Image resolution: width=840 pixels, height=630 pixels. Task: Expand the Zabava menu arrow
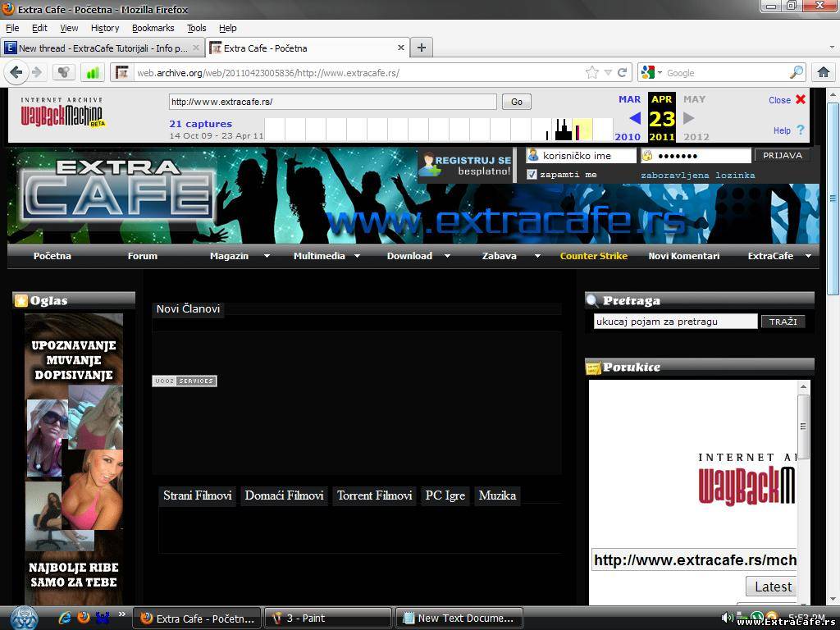tap(537, 256)
